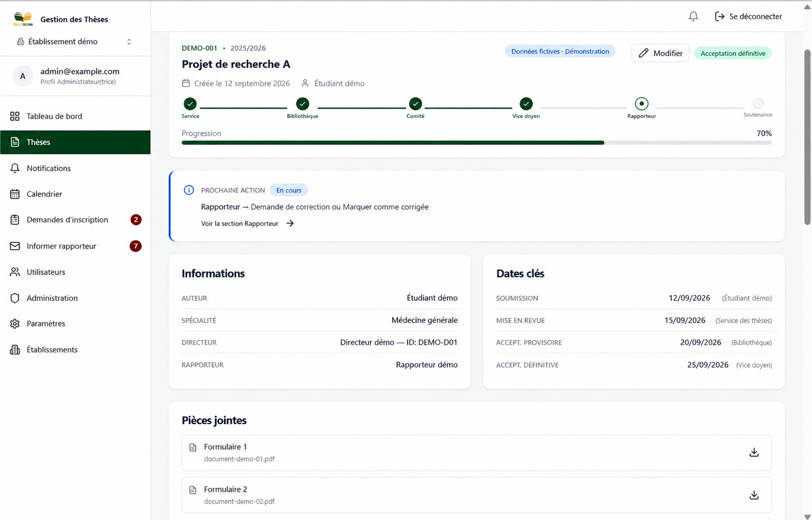The height and width of the screenshot is (520, 812).
Task: Click the Modifier button
Action: (660, 53)
